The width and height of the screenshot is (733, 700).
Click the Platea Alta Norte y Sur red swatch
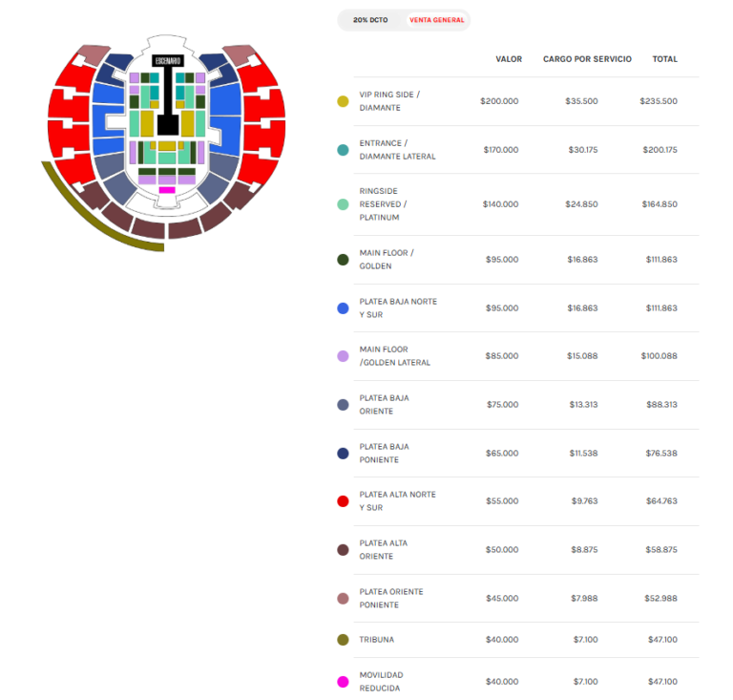tap(343, 501)
